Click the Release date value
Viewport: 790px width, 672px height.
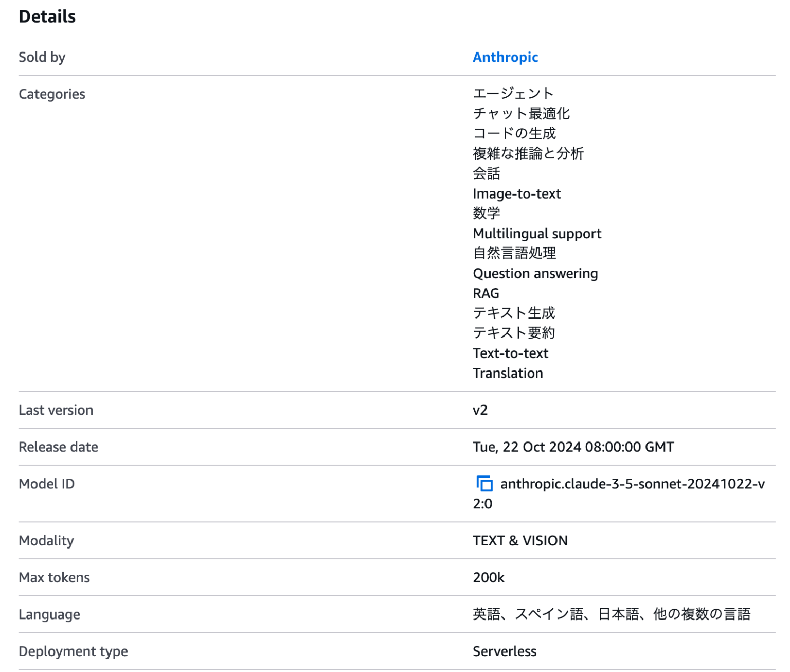coord(573,447)
